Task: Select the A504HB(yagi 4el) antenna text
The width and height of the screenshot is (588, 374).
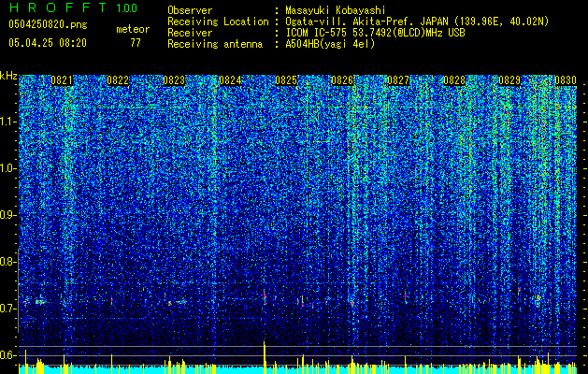Action: click(x=330, y=44)
